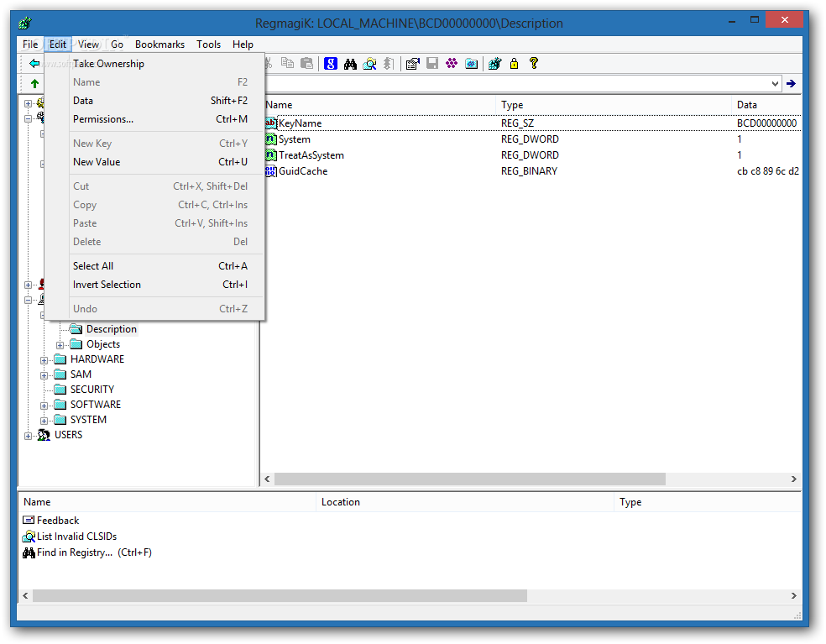Open the File menu
The image size is (826, 644).
coord(30,45)
